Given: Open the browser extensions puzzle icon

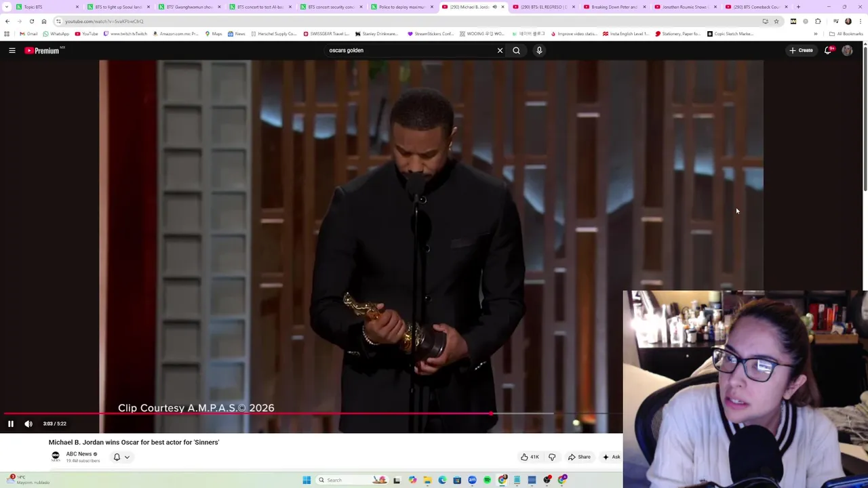Looking at the screenshot, I should click(818, 21).
